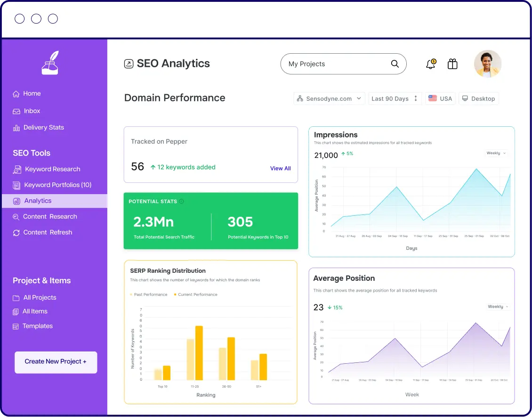Image resolution: width=532 pixels, height=417 pixels.
Task: Click the SERP Ranking Distribution title
Action: pyautogui.click(x=168, y=271)
